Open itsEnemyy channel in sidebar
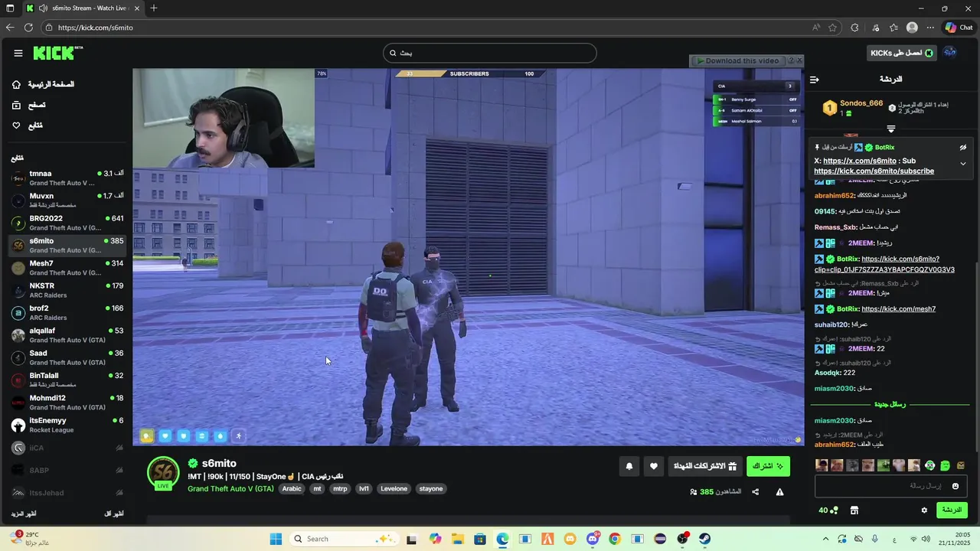Viewport: 980px width, 551px height. tap(67, 425)
